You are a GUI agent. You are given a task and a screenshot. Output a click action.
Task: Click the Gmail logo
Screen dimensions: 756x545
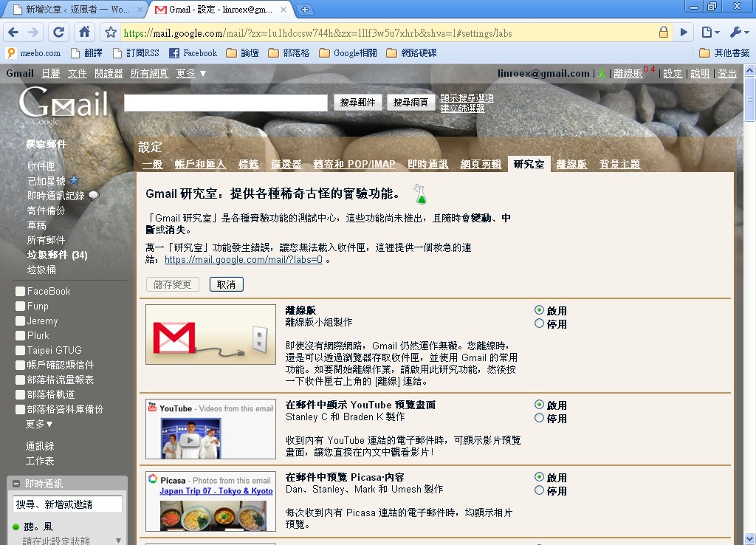point(63,103)
